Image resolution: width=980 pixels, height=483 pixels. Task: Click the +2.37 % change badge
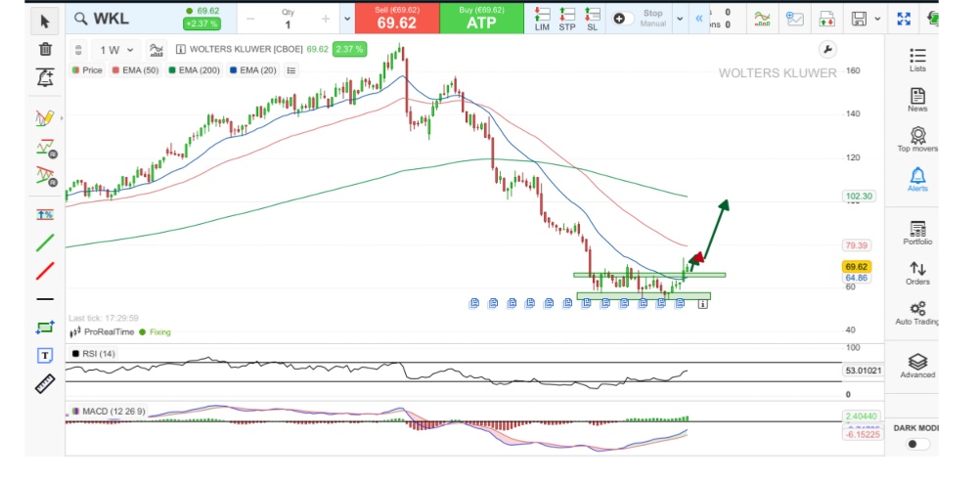tap(201, 23)
